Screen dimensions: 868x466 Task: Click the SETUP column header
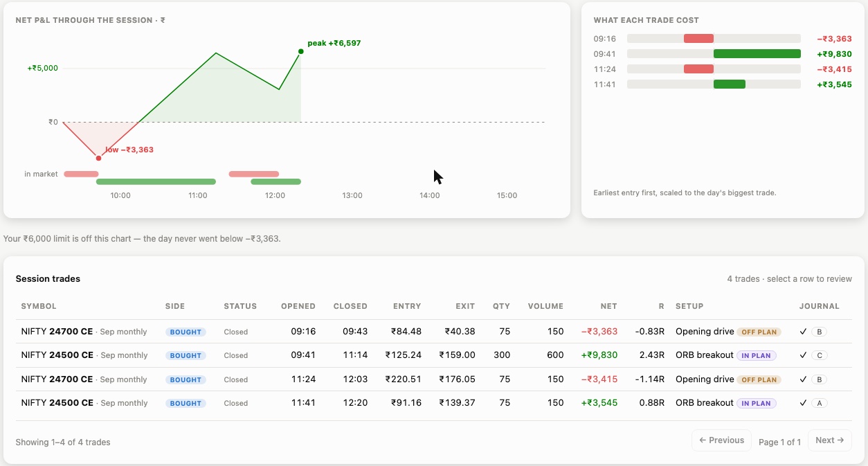point(689,306)
